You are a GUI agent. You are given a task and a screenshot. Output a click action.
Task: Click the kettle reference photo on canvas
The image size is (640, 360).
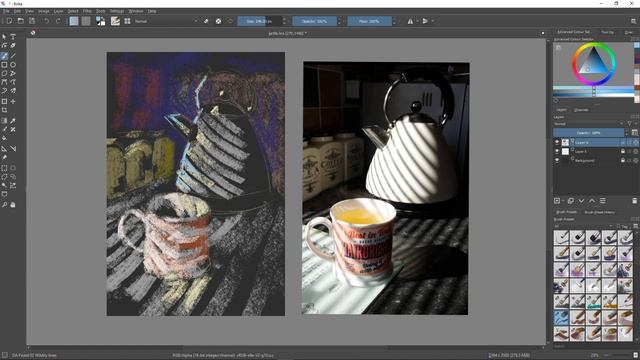coord(386,188)
